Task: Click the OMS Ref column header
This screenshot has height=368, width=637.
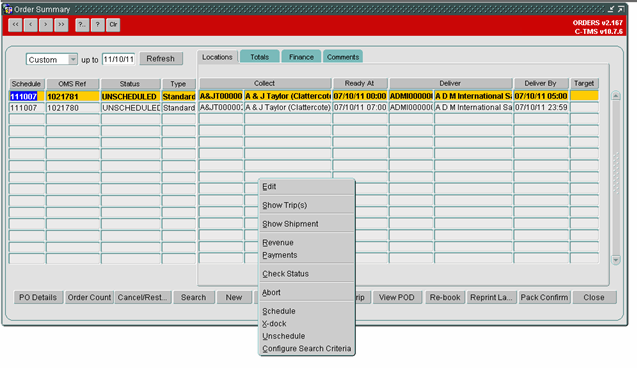Action: tap(72, 84)
